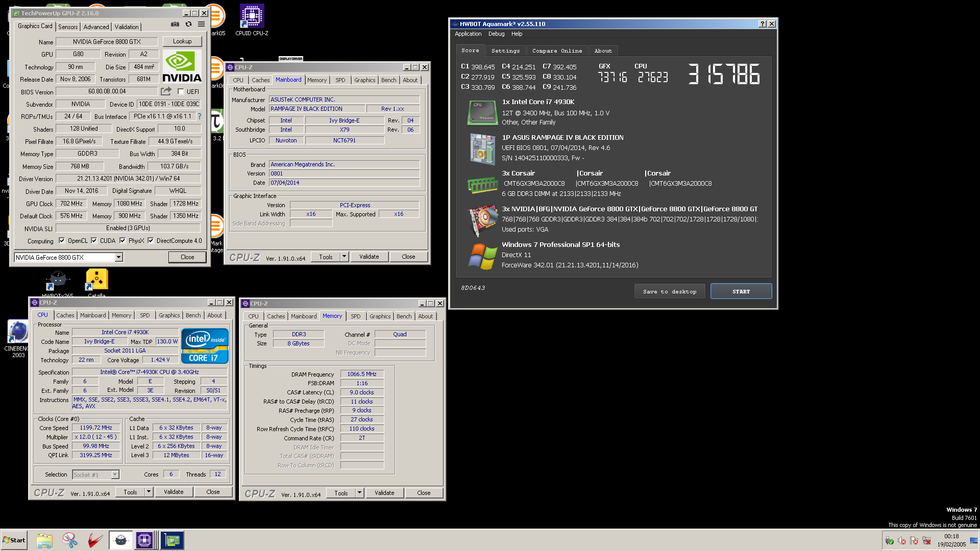Click the network disconnected tray icon
The width and height of the screenshot is (980, 551).
(926, 541)
